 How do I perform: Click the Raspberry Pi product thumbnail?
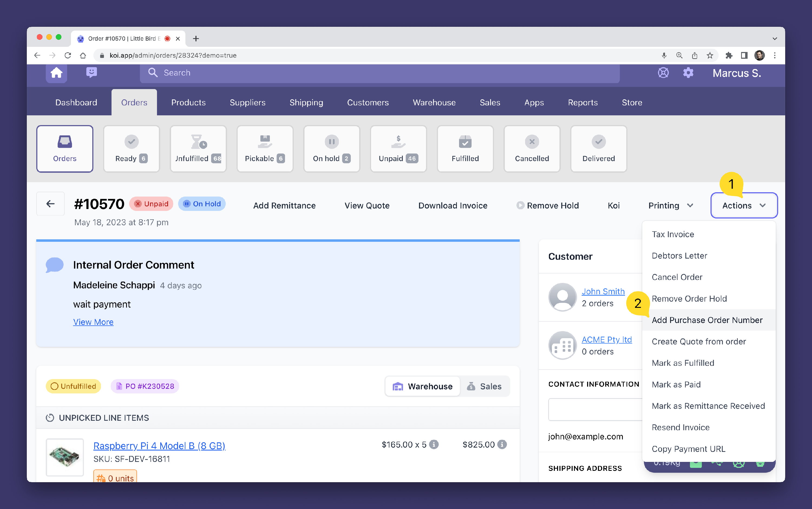(x=65, y=457)
